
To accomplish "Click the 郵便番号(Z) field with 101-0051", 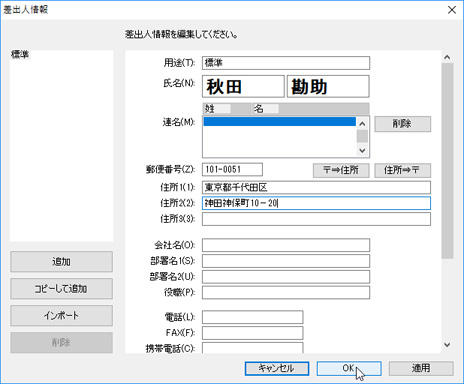I will click(x=232, y=169).
